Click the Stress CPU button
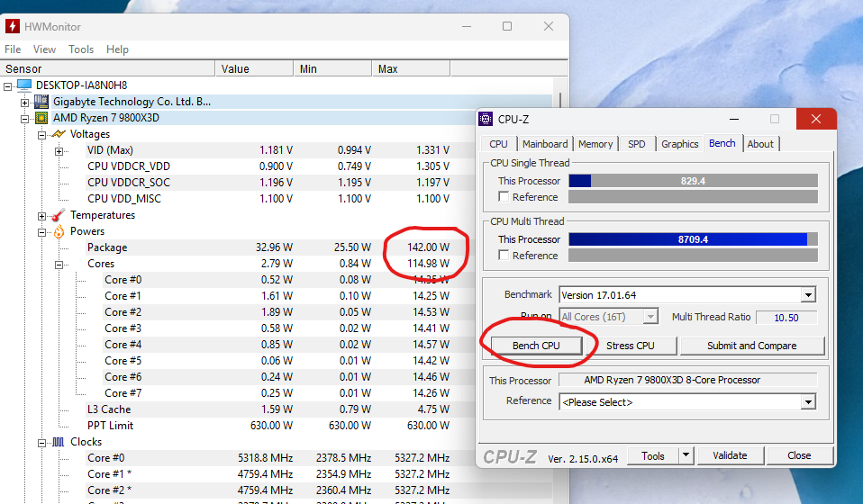 [631, 346]
